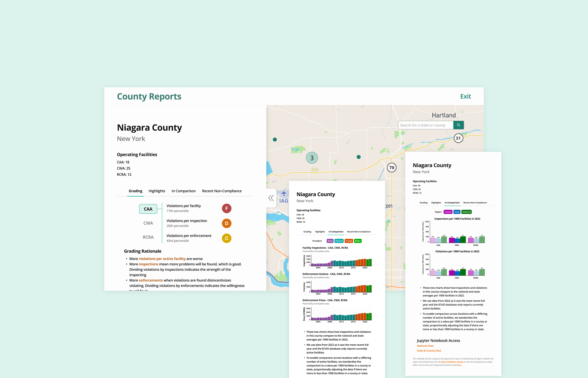The height and width of the screenshot is (378, 588).
Task: Switch to the In Comparison tab
Action: click(x=183, y=191)
